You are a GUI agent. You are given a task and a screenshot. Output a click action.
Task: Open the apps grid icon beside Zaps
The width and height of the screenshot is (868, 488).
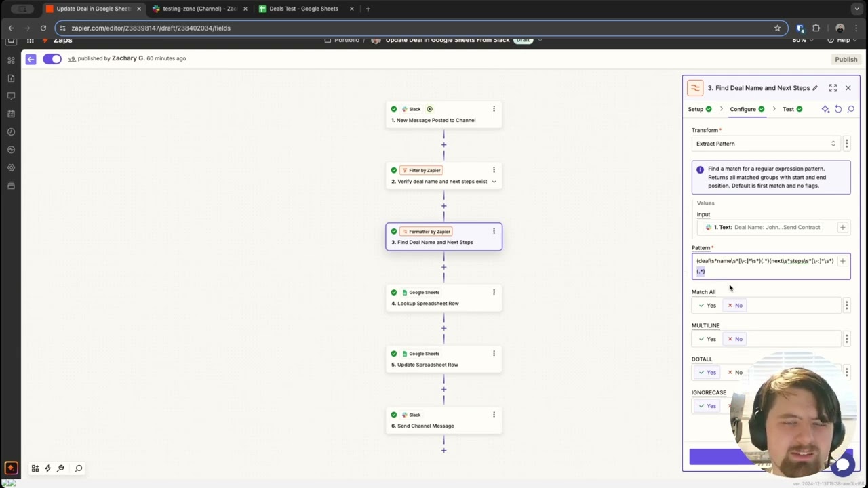click(30, 41)
